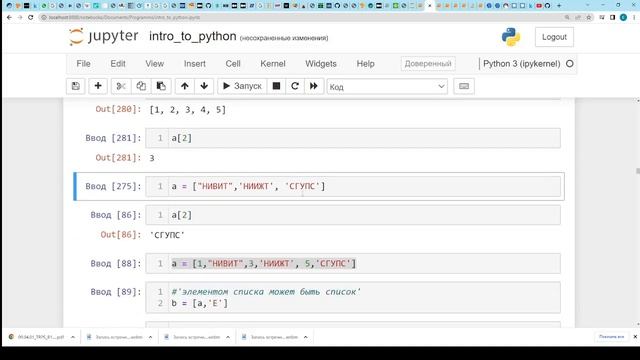This screenshot has width=640, height=360.
Task: Copy selected cells icon
Action: pos(141,86)
